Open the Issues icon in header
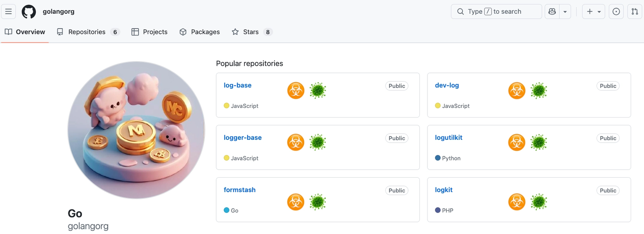The image size is (644, 234). pos(616,12)
